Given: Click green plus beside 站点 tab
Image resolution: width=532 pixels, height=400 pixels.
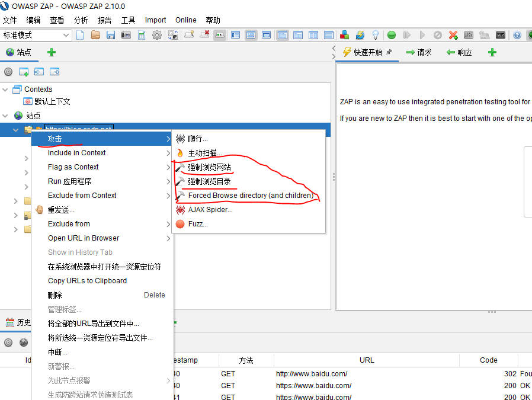Looking at the screenshot, I should (51, 52).
